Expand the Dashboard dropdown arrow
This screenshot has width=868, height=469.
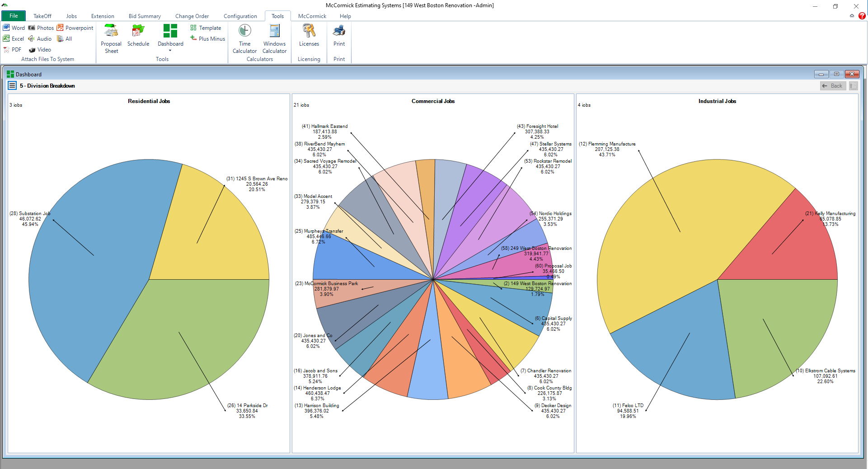click(x=170, y=51)
